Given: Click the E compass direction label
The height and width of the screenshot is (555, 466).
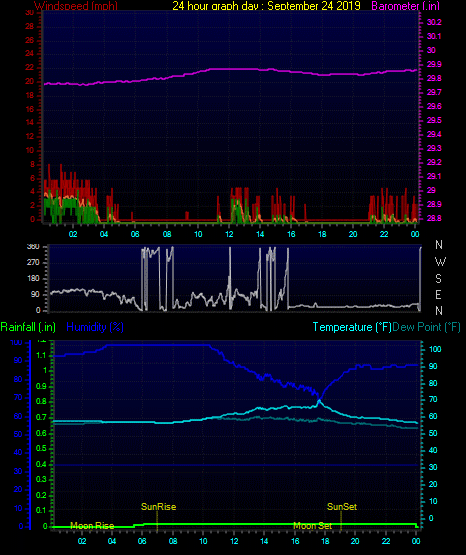Looking at the screenshot, I should pos(438,294).
